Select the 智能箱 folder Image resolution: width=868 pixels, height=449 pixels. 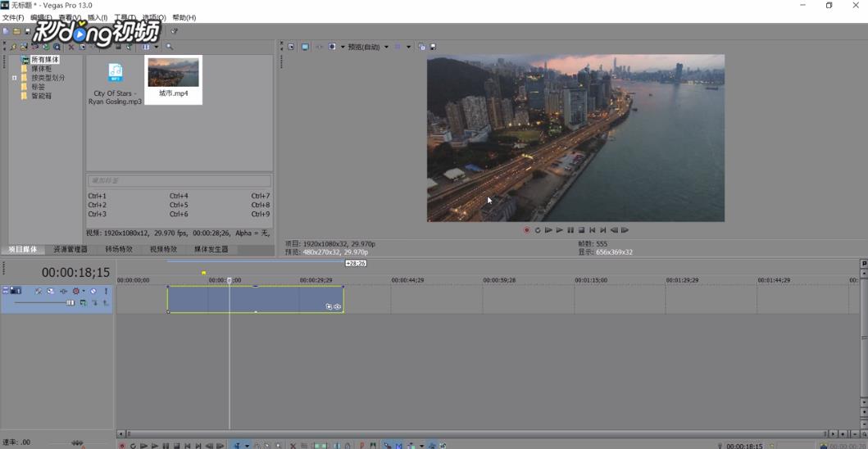[42, 96]
